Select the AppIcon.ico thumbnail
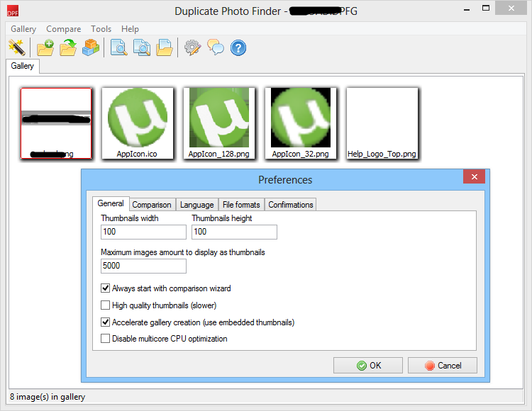This screenshot has height=411, width=532. tap(138, 123)
